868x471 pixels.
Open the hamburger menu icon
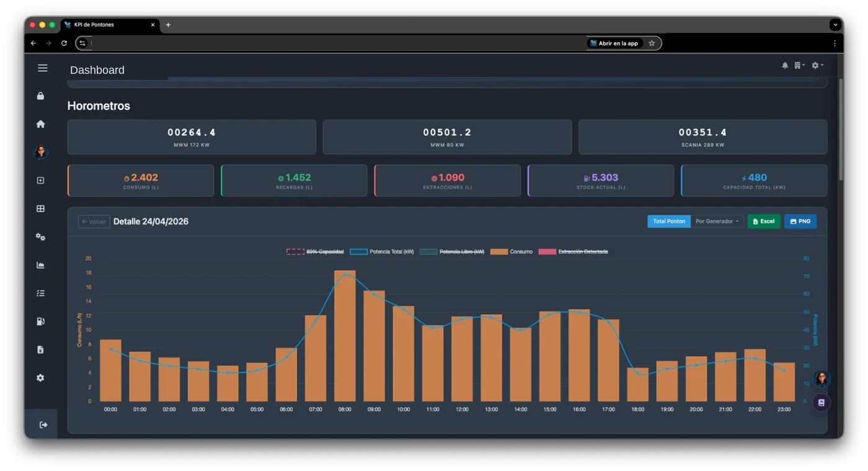[x=42, y=68]
